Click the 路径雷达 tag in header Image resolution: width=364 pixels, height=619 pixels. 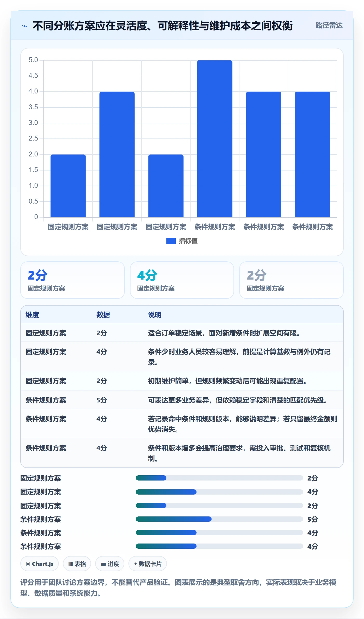click(x=329, y=26)
